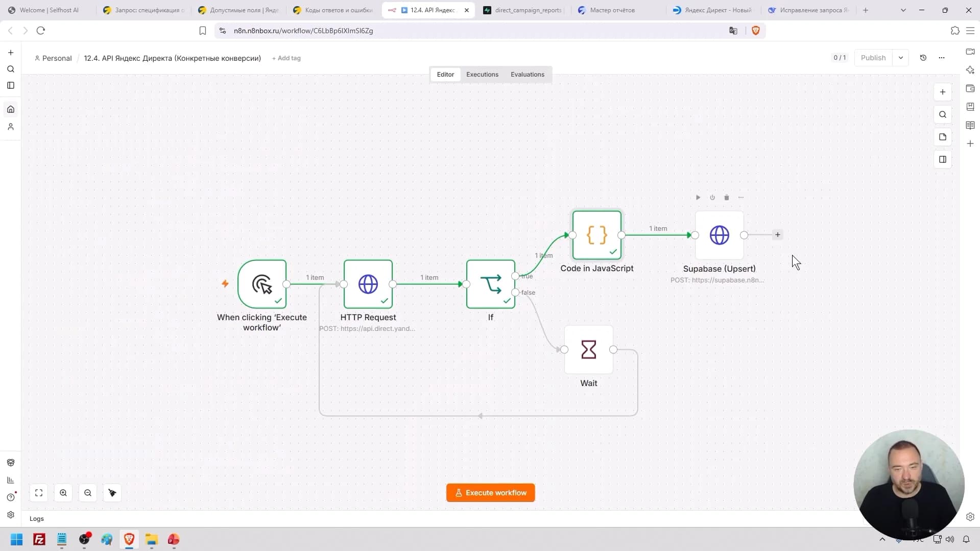Toggle the n8n left sidebar panel
The image size is (980, 551).
11,85
